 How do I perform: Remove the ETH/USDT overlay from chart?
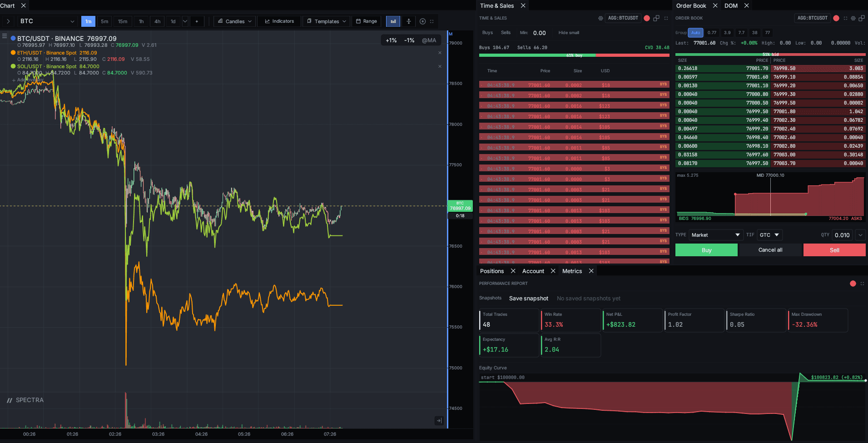click(x=440, y=53)
